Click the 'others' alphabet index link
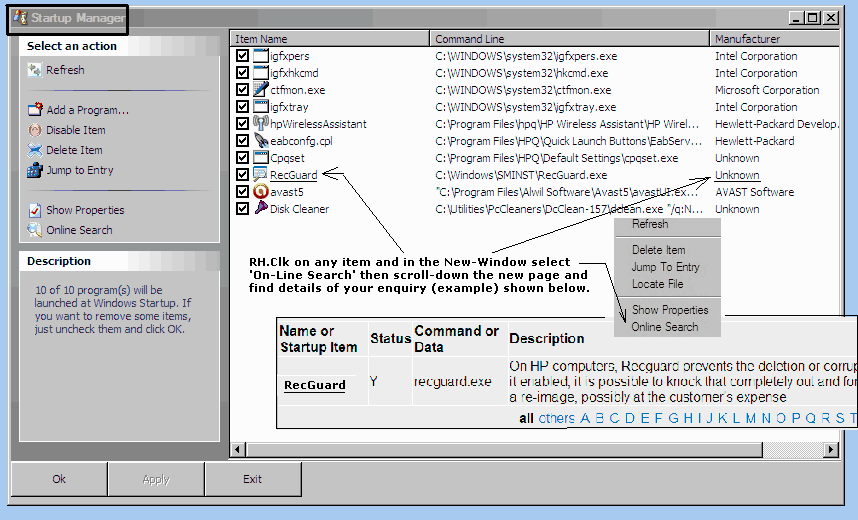 (556, 418)
